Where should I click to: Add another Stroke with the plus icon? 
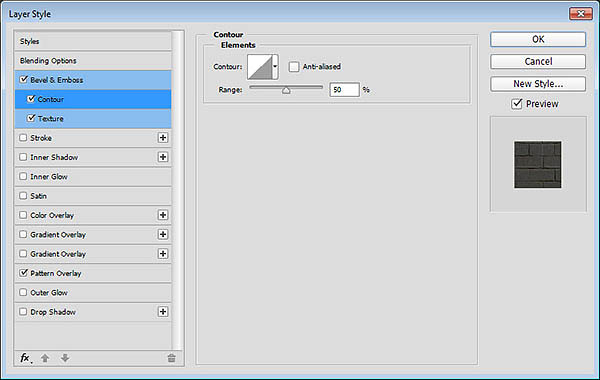pos(163,138)
